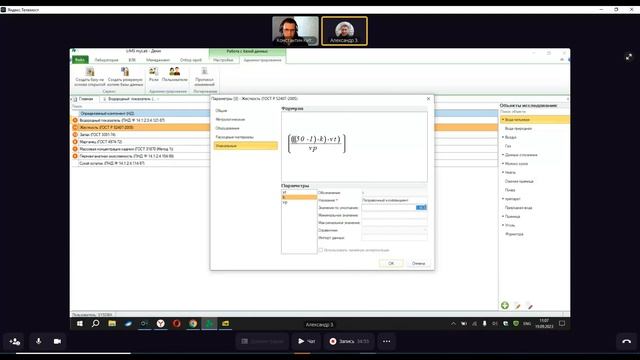Mute microphone in Telemost bar

click(39, 341)
